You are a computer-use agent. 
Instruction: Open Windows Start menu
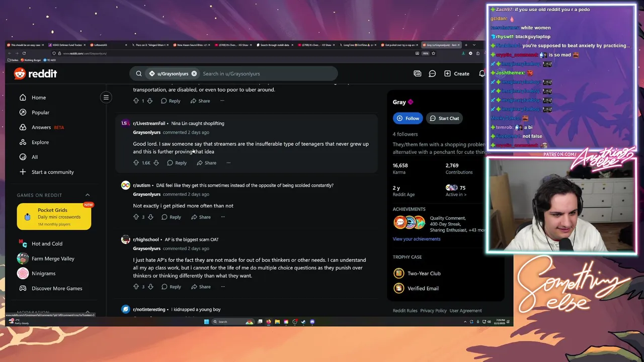(206, 322)
